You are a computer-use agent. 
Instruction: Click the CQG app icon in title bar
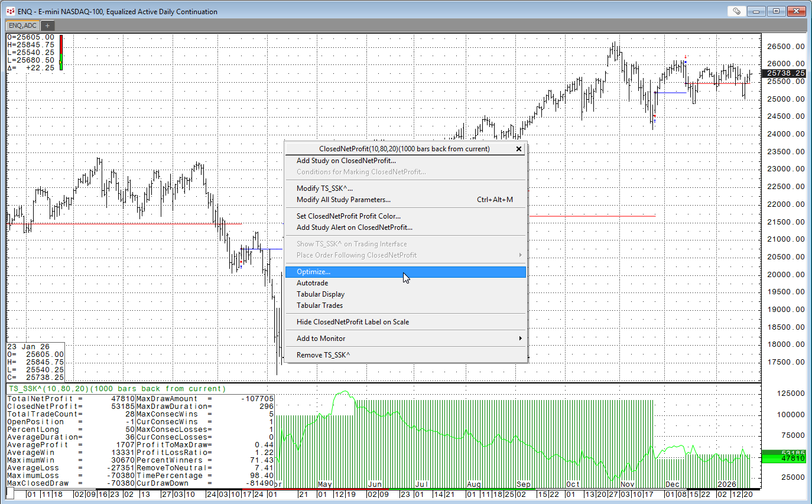(x=10, y=11)
